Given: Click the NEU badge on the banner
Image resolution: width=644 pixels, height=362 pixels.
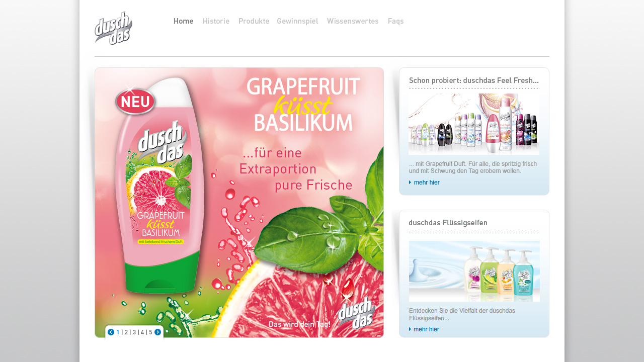Looking at the screenshot, I should pyautogui.click(x=135, y=101).
